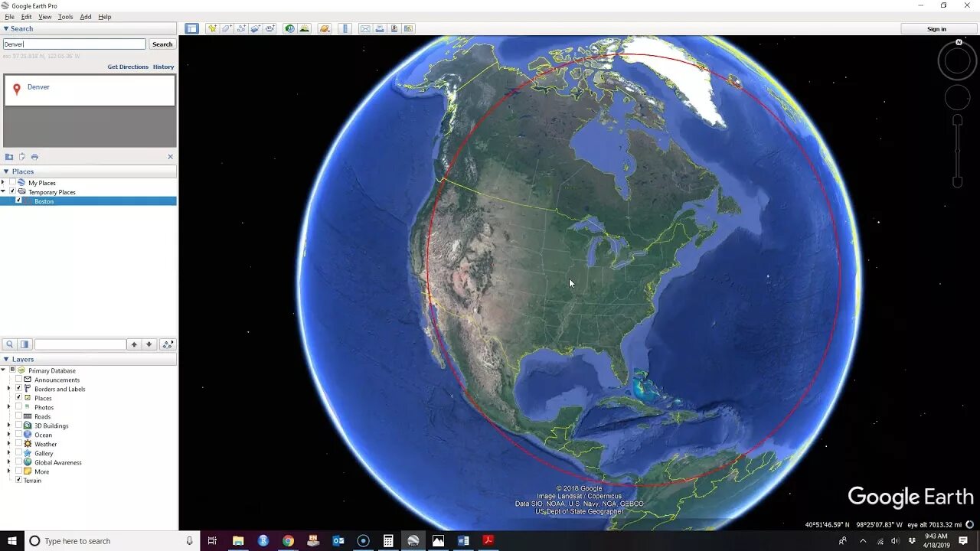
Task: Click the Save Image toolbar icon
Action: point(394,28)
